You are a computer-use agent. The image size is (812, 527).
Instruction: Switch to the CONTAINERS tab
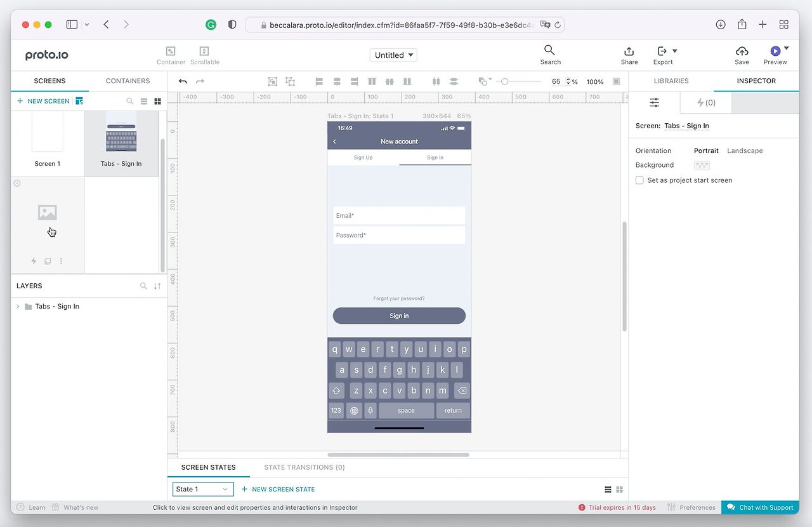(x=128, y=81)
